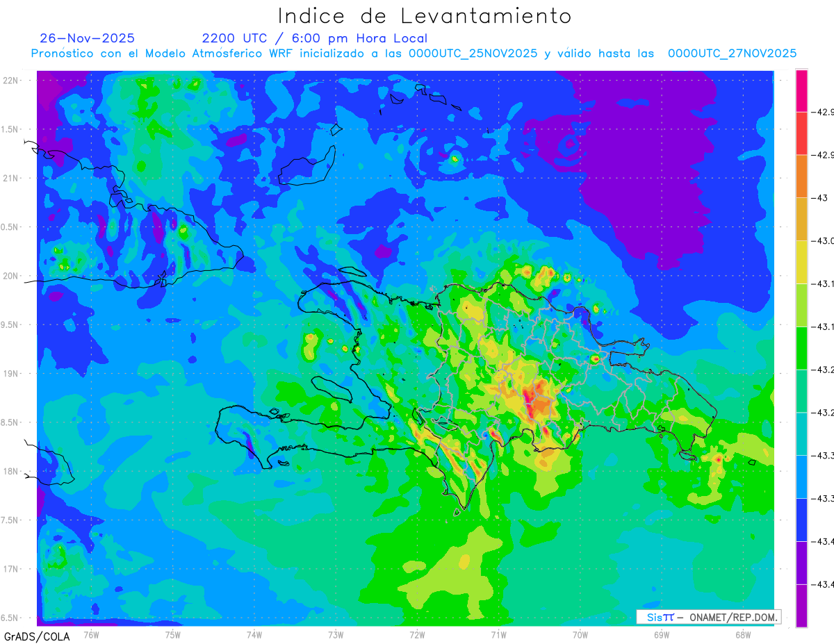834x644 pixels.
Task: Click the '22N' latitude label
Action: [x=12, y=80]
